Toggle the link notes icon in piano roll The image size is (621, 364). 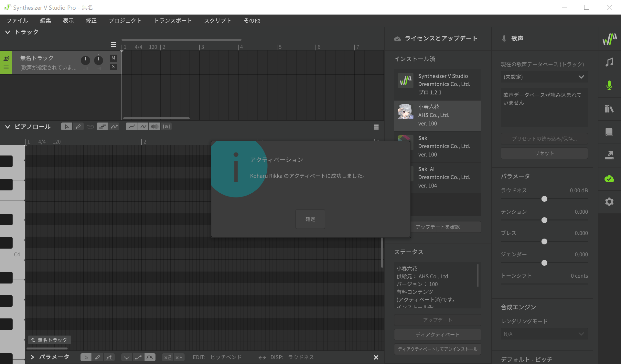(x=90, y=127)
